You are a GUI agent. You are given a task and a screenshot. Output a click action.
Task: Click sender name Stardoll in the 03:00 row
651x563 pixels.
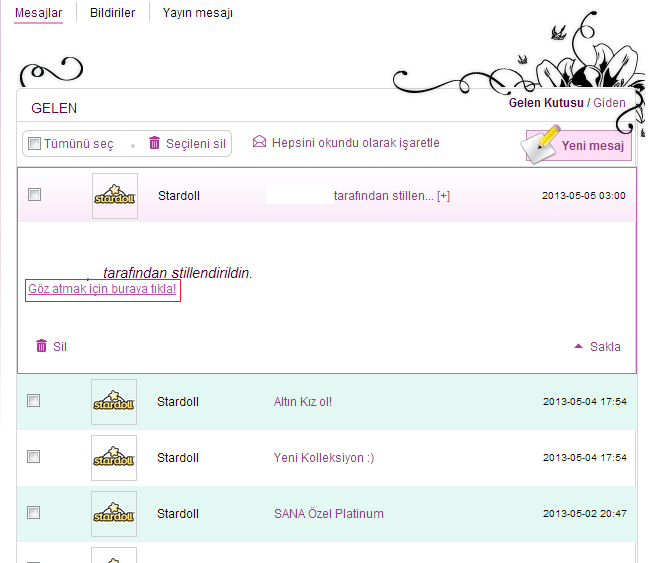[x=179, y=196]
